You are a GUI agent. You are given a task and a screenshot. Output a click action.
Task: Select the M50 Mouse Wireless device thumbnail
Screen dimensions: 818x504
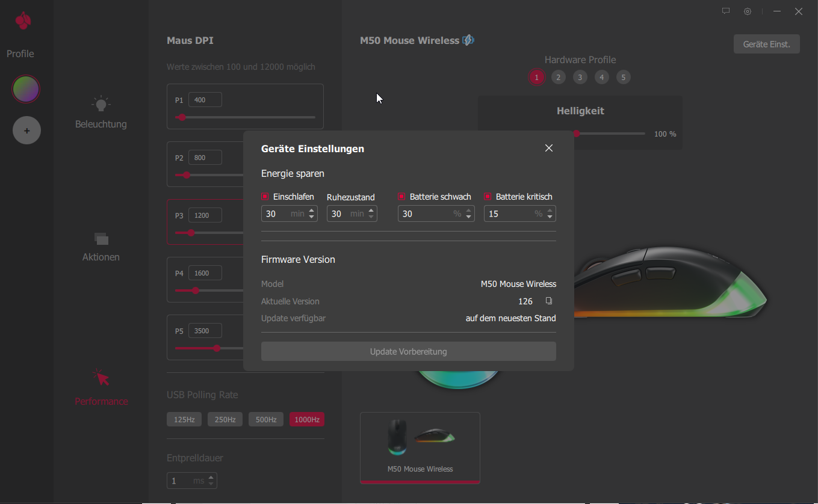click(420, 447)
